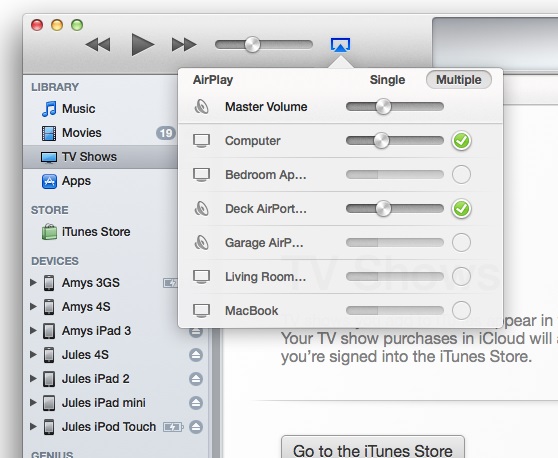The width and height of the screenshot is (558, 458).
Task: Minimize iTunes with the yellow button
Action: pos(57,25)
